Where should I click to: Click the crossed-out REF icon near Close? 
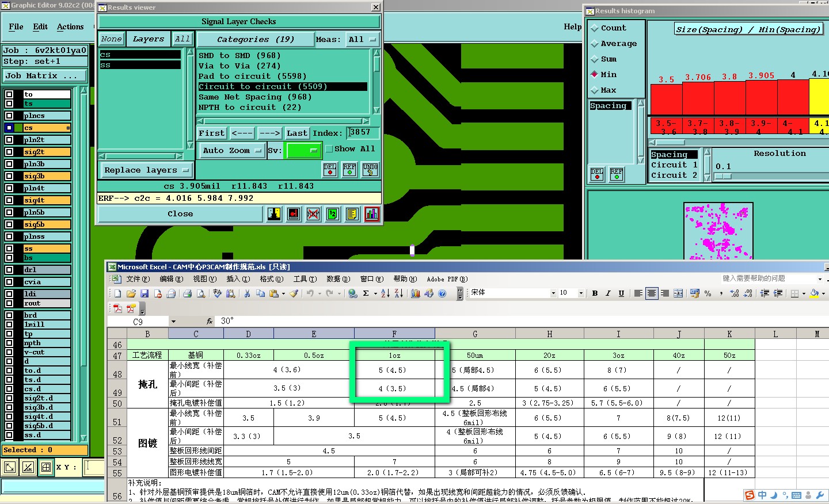pos(313,214)
